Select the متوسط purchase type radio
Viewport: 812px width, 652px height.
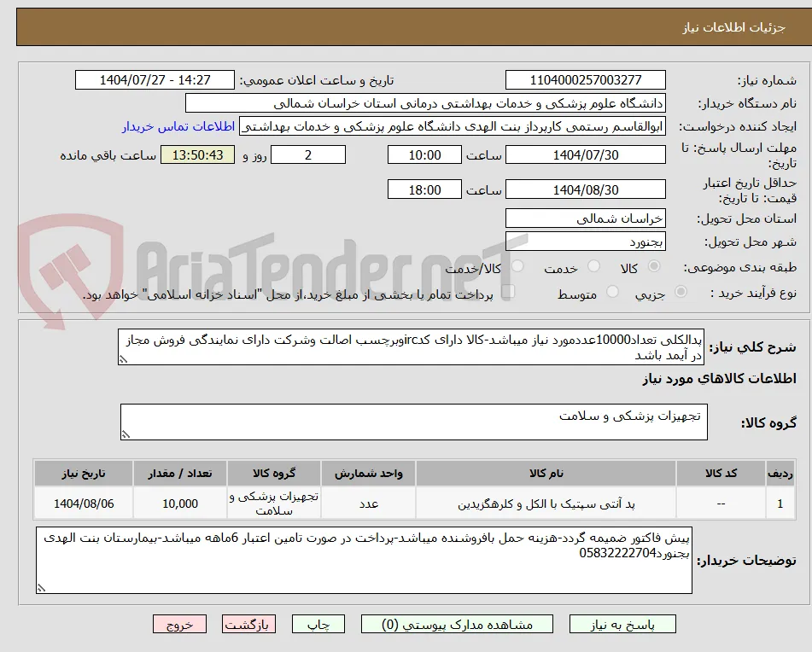click(x=612, y=292)
